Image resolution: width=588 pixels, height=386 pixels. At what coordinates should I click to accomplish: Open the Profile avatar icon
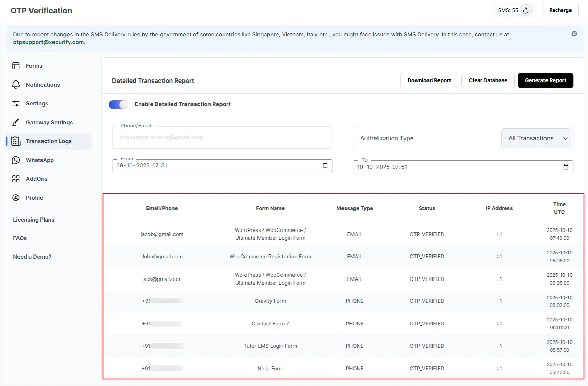coord(16,198)
